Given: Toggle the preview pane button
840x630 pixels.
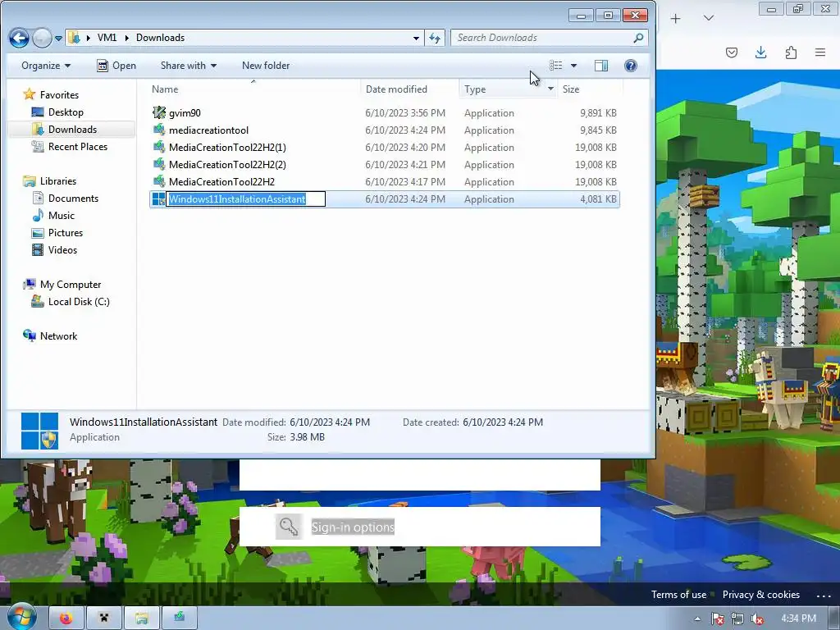Looking at the screenshot, I should click(601, 66).
